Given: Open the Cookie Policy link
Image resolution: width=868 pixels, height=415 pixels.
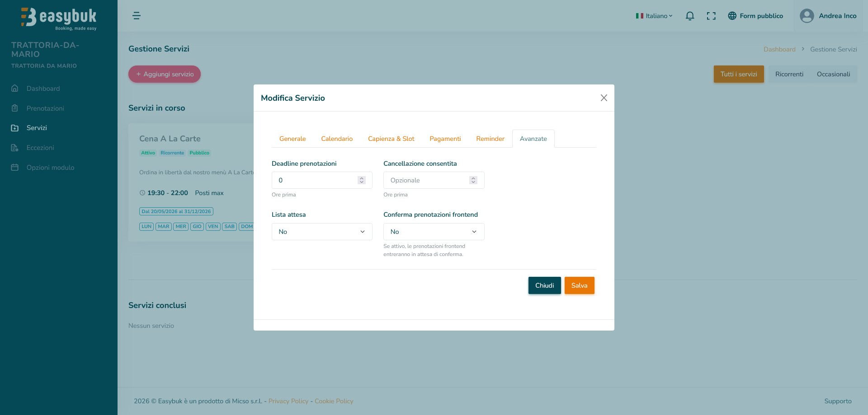Looking at the screenshot, I should click(334, 401).
